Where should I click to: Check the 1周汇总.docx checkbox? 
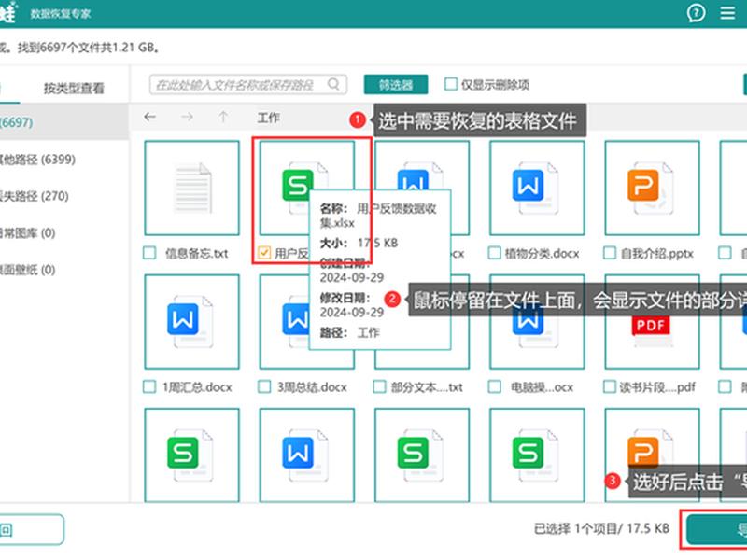coord(149,386)
